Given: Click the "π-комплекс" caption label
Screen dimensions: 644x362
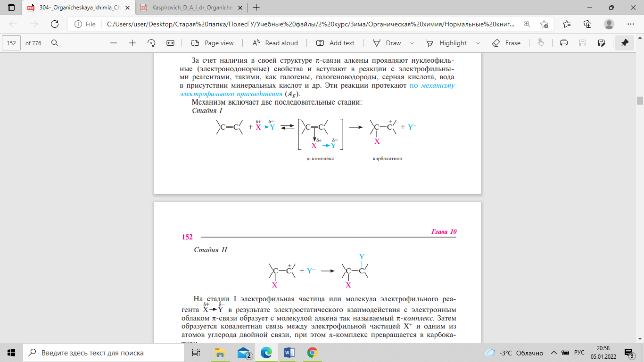Looking at the screenshot, I should [320, 159].
